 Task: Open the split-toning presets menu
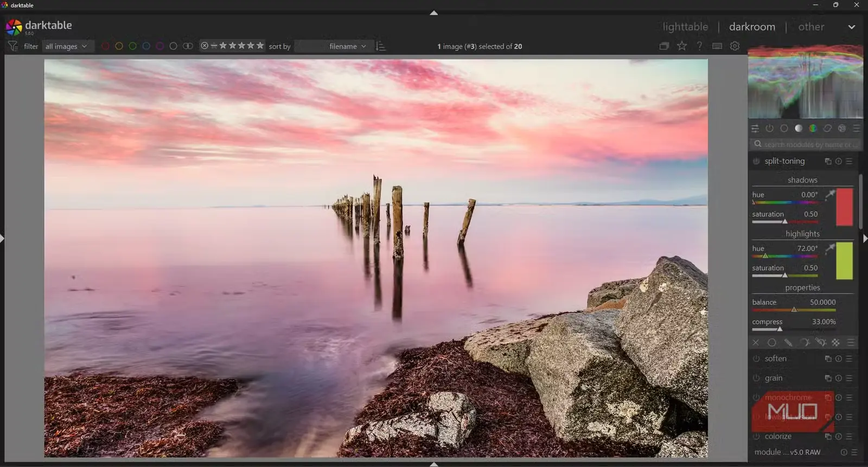point(850,161)
